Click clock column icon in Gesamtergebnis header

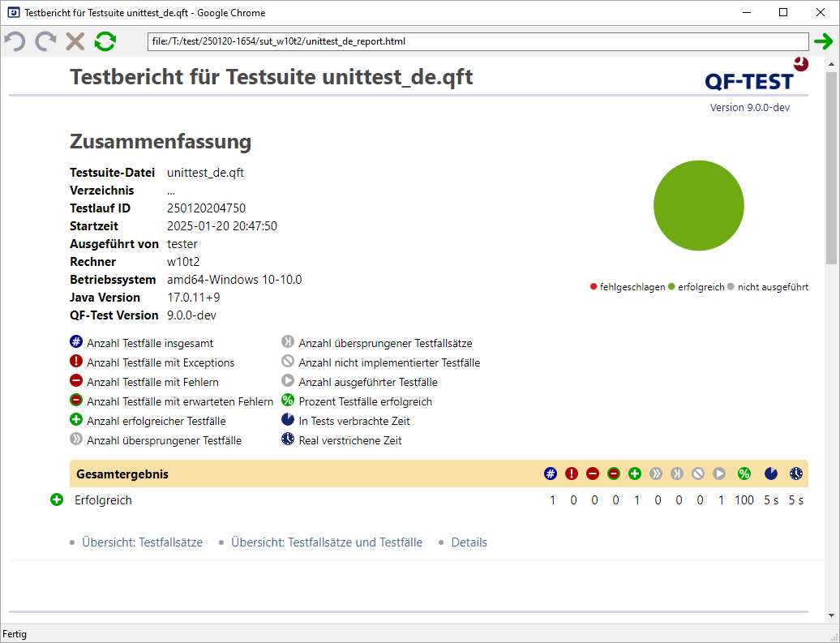pos(796,474)
